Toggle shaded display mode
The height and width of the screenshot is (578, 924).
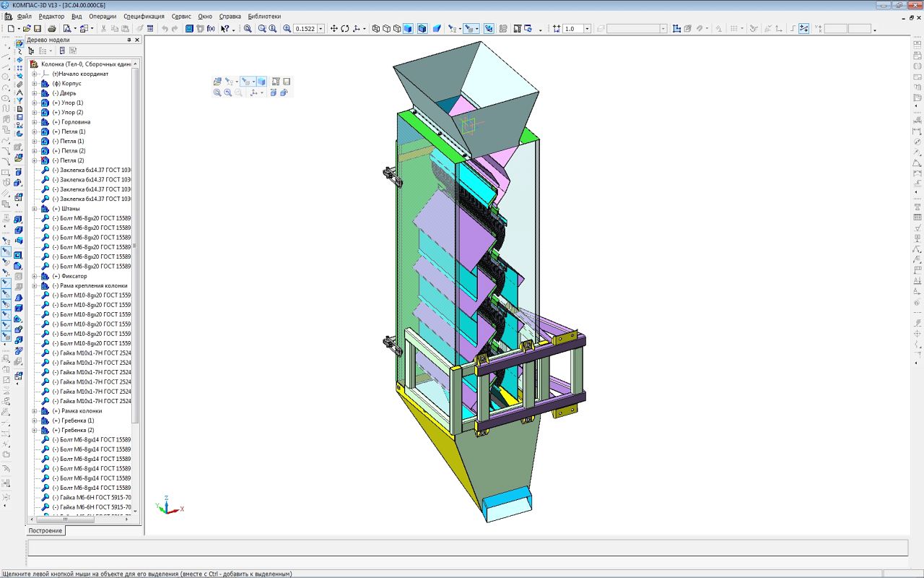click(x=409, y=29)
